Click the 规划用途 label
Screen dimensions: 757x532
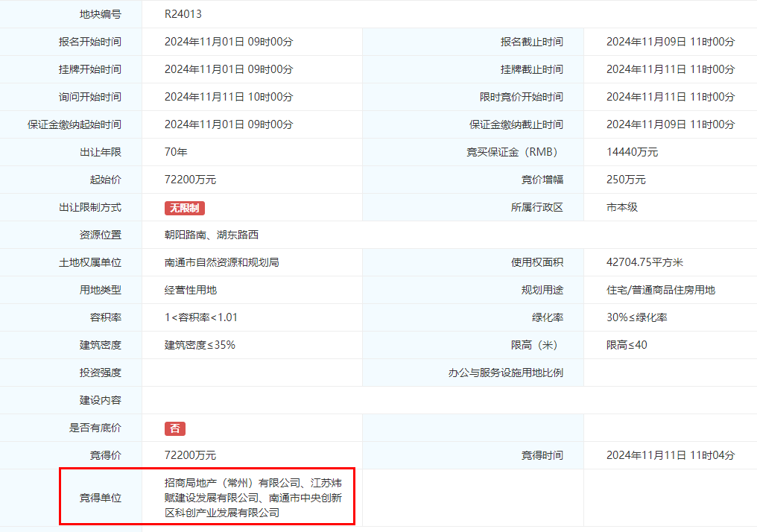542,290
